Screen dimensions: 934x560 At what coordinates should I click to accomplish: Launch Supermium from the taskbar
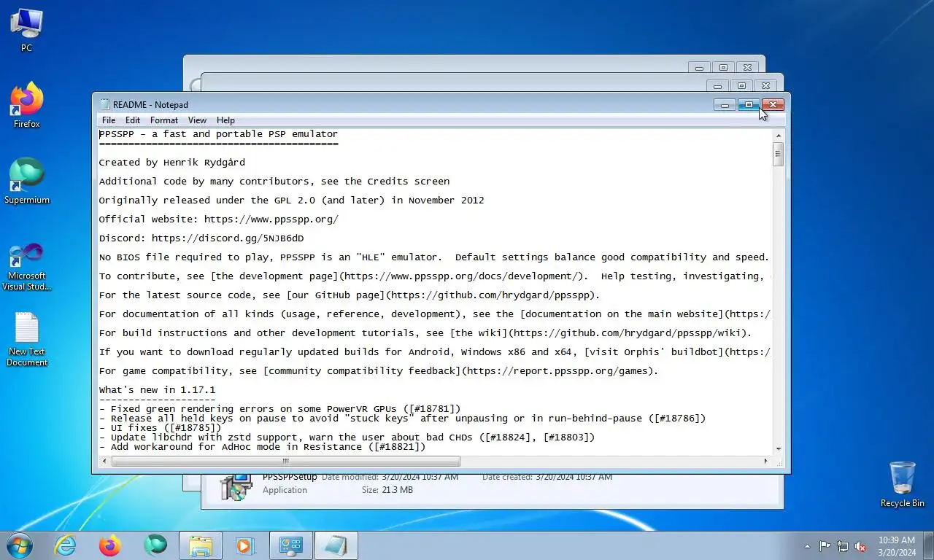(x=155, y=545)
